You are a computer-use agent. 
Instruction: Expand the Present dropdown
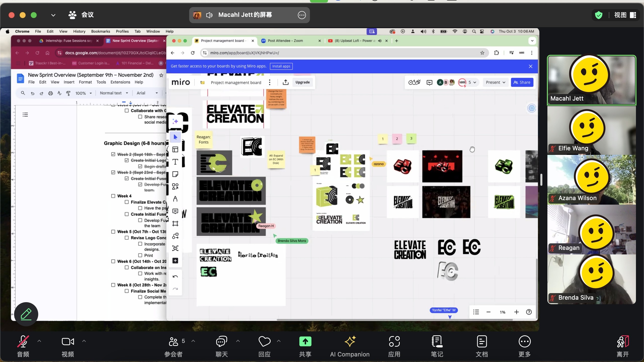click(495, 82)
